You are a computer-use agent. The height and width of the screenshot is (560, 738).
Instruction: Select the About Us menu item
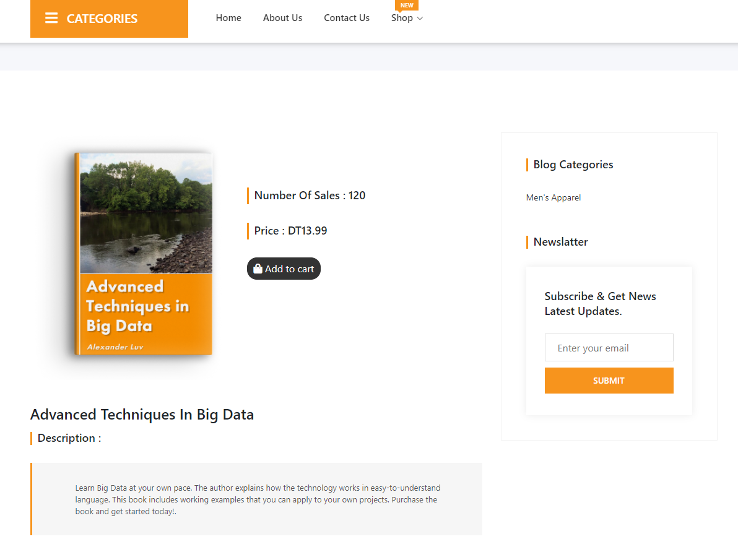tap(282, 18)
